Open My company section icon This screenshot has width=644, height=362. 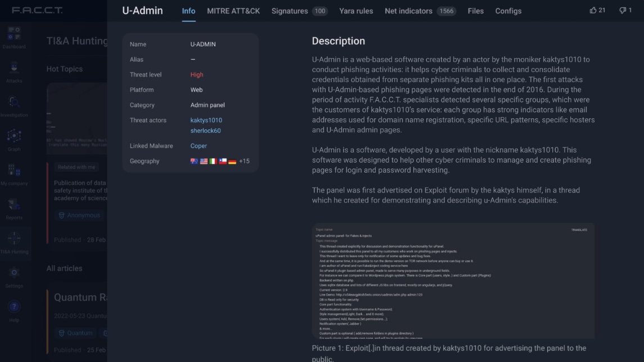(14, 171)
